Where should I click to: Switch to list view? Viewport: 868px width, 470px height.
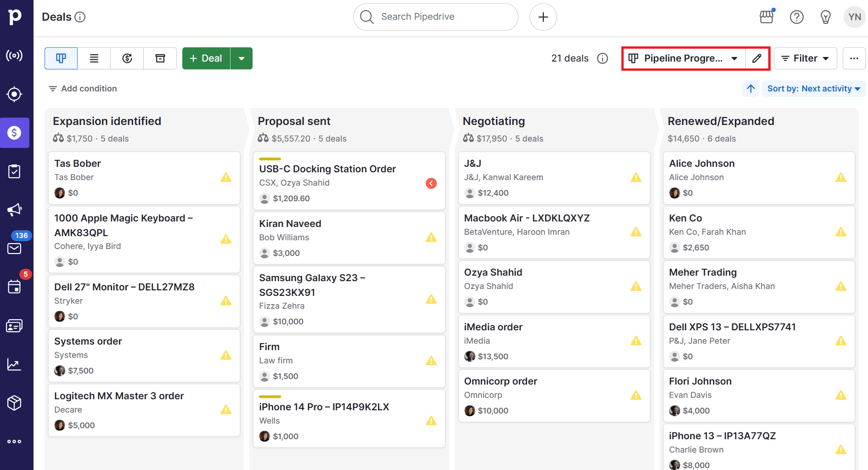(x=94, y=58)
